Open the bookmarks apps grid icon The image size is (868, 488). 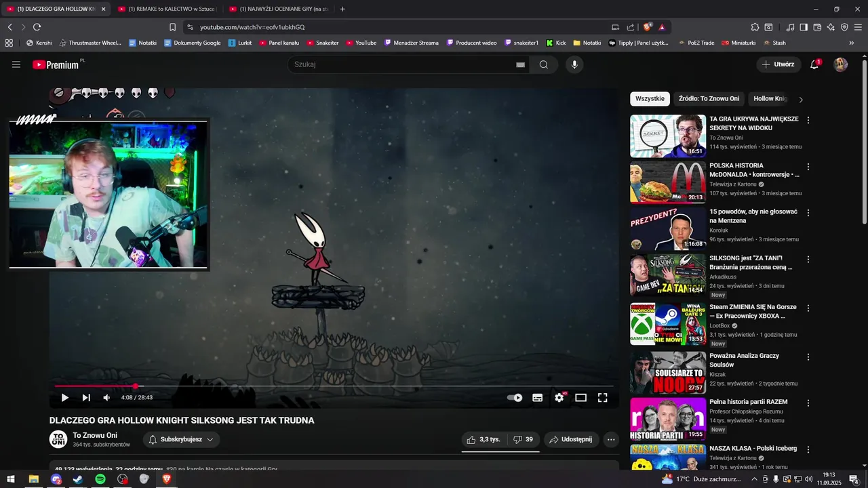coord(9,43)
